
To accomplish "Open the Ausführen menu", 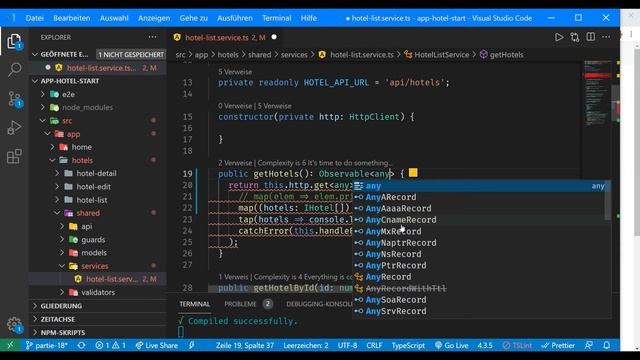I will (x=235, y=18).
